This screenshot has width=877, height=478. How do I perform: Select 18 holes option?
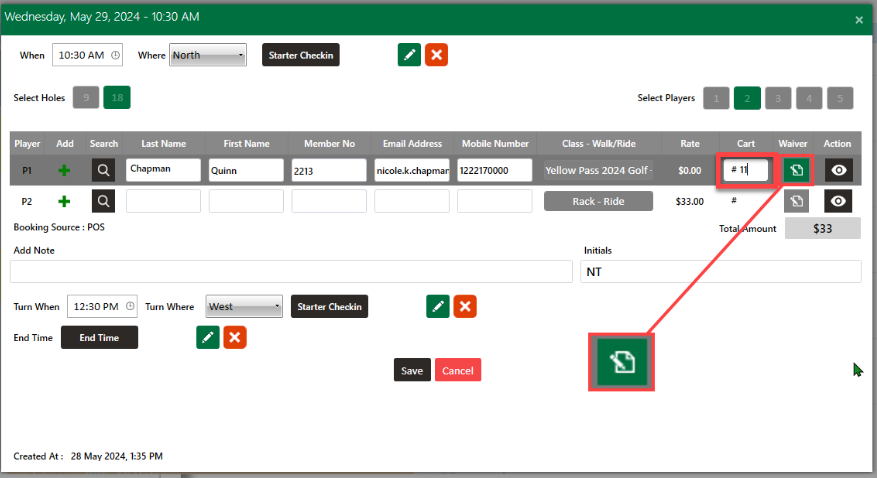point(118,98)
